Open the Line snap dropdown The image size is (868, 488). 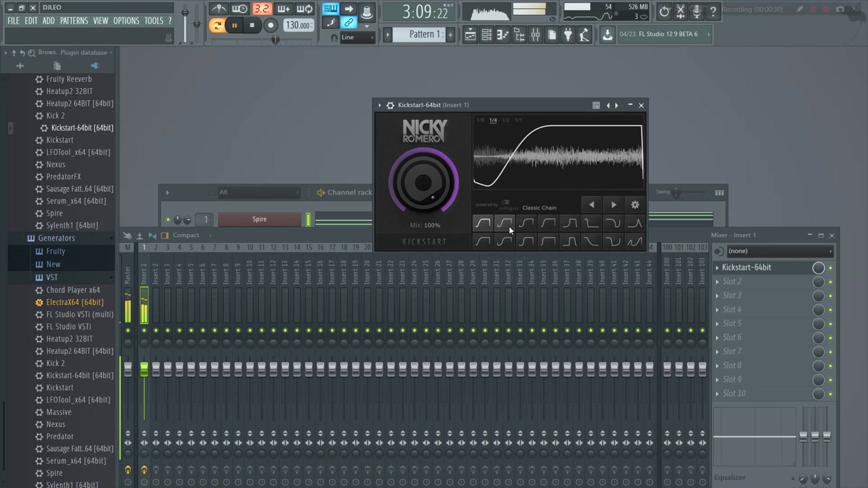(x=356, y=37)
